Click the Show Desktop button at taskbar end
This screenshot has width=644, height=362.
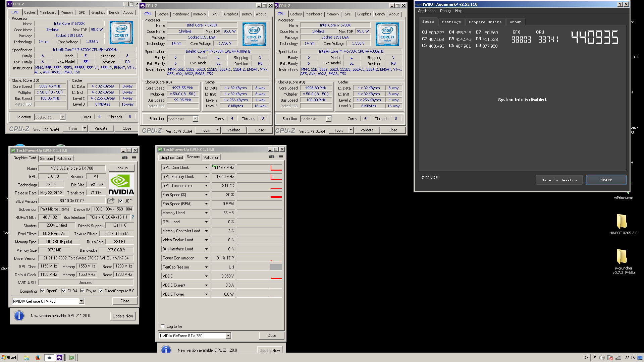[640, 358]
